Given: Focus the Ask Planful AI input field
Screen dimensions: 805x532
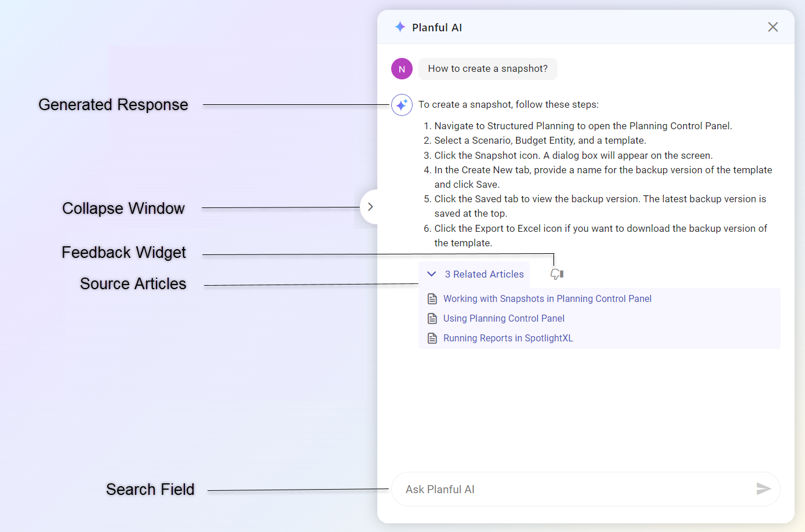Looking at the screenshot, I should point(585,489).
